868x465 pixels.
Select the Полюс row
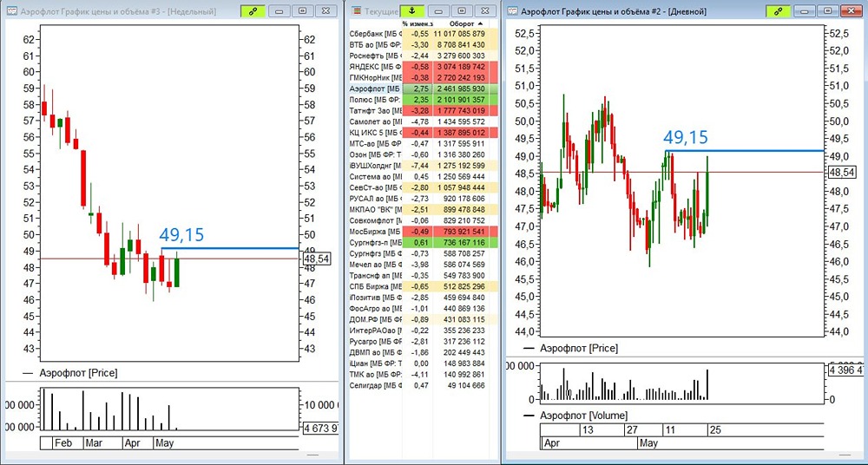[422, 100]
